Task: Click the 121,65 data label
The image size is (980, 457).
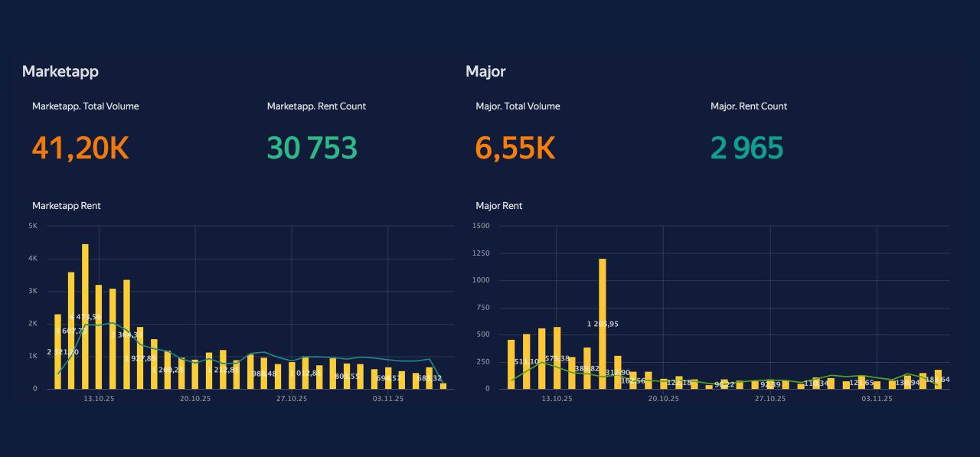Action: pyautogui.click(x=862, y=381)
